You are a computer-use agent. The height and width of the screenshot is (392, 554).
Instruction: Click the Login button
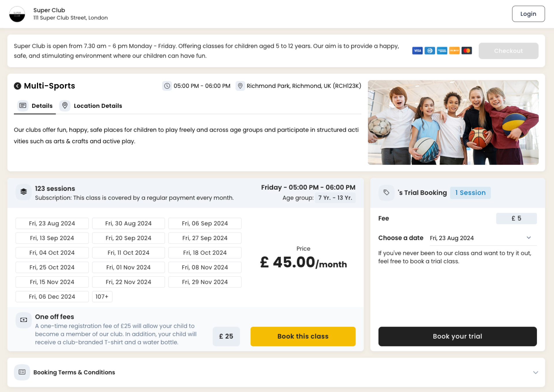coord(528,14)
